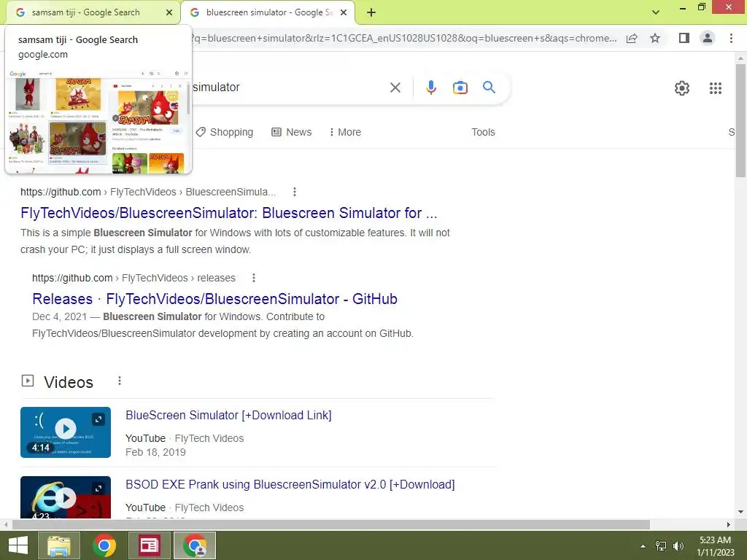
Task: Click the vertical scrollbar thumb
Action: (x=740, y=120)
